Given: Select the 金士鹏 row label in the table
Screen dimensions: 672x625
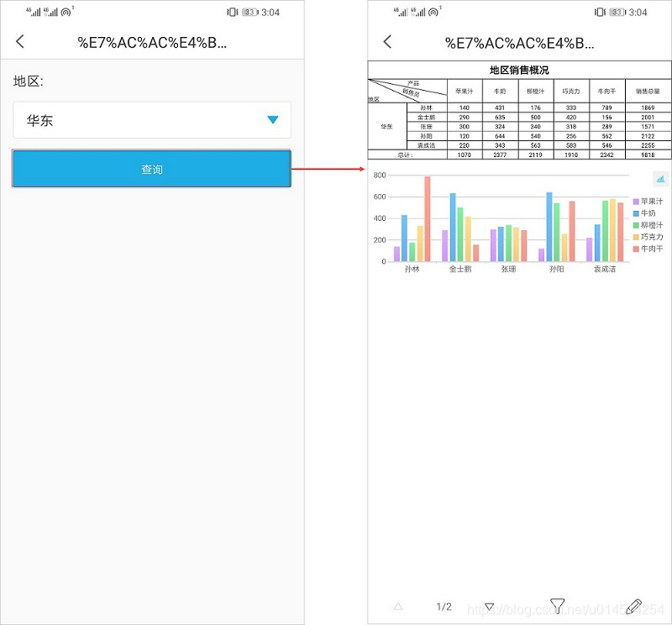Looking at the screenshot, I should 427,117.
